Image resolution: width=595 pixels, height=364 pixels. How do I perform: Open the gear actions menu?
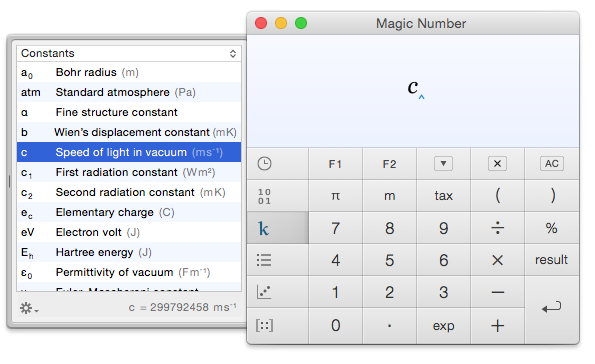(29, 308)
